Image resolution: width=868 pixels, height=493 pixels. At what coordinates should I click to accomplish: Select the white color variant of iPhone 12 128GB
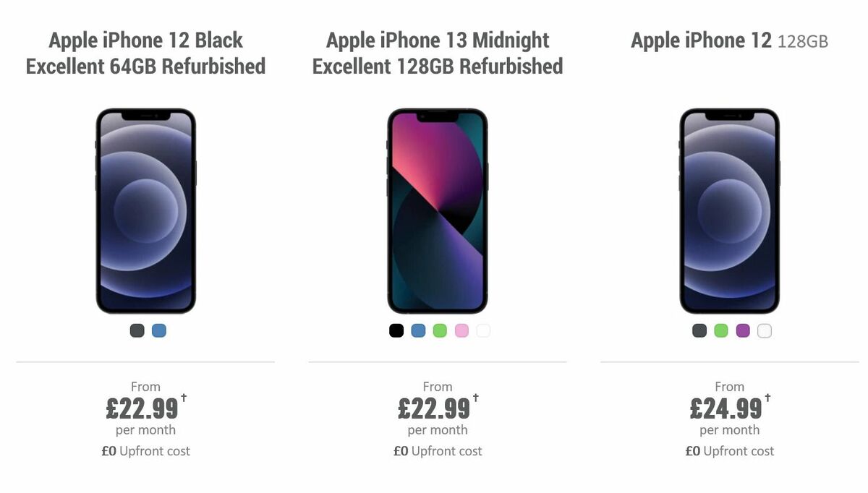764,330
